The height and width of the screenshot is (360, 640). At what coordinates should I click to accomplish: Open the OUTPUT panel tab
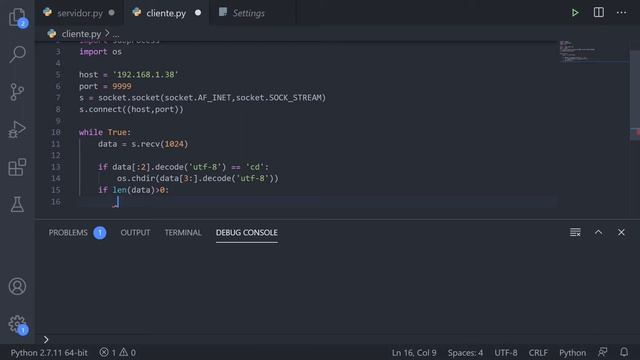[135, 233]
